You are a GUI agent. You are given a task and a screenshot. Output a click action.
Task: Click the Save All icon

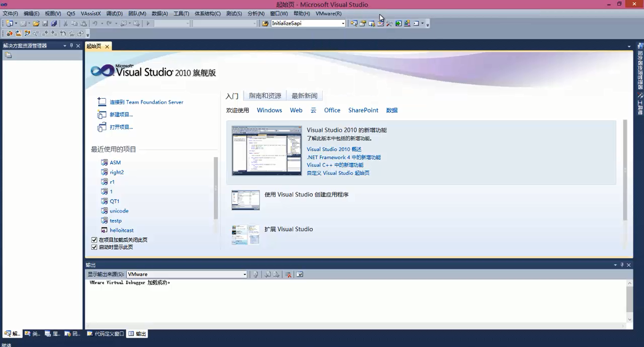click(54, 23)
